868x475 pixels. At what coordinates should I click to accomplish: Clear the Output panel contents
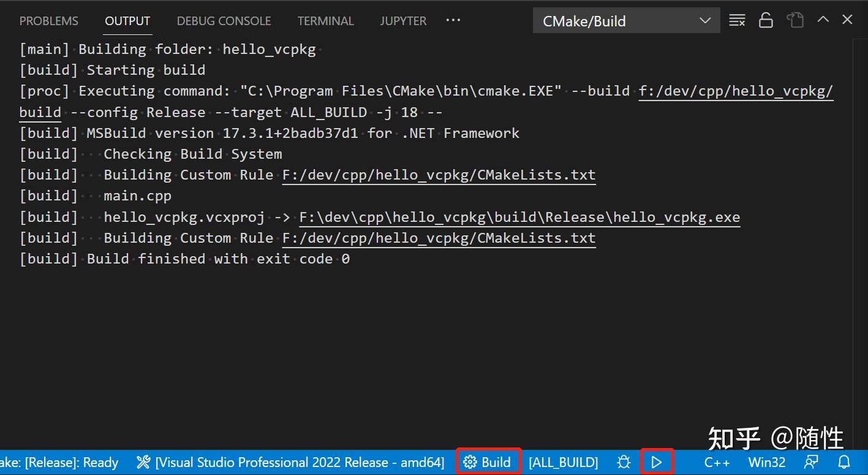tap(737, 20)
